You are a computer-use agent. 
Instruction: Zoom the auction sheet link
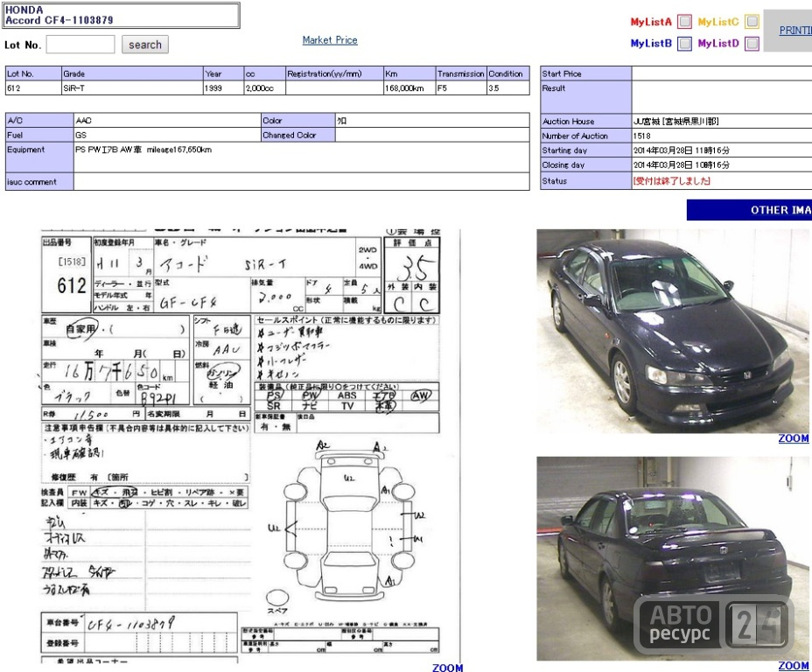pyautogui.click(x=447, y=668)
